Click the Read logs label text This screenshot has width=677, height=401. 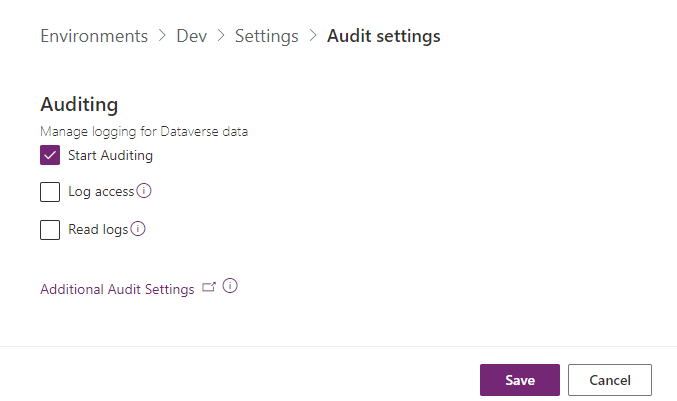point(98,230)
